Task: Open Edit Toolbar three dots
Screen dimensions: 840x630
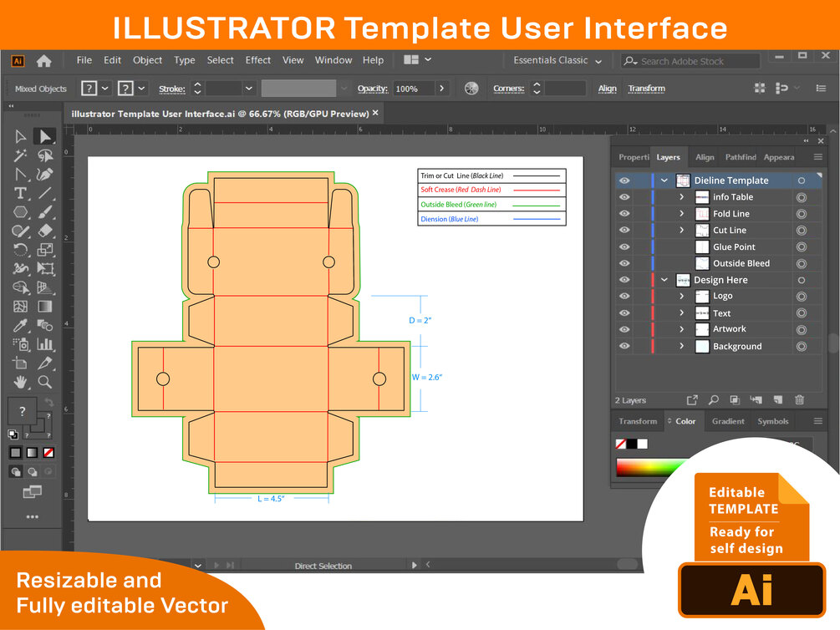Action: 32,517
